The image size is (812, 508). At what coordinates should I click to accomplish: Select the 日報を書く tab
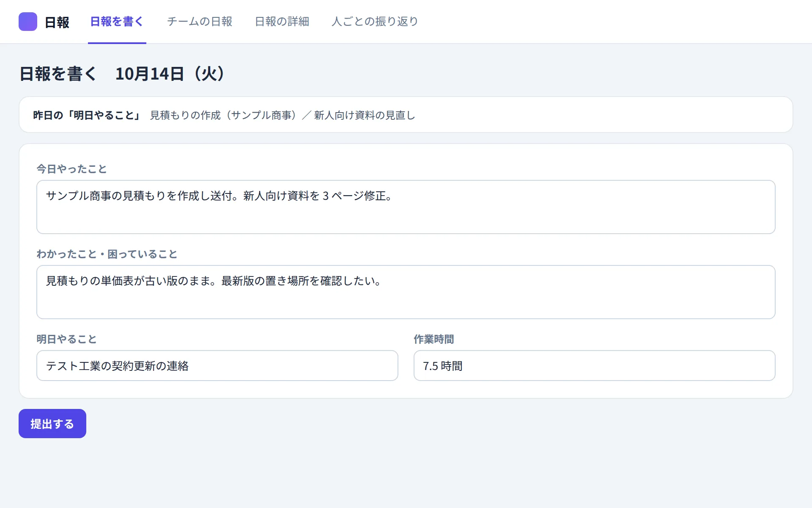click(x=117, y=22)
